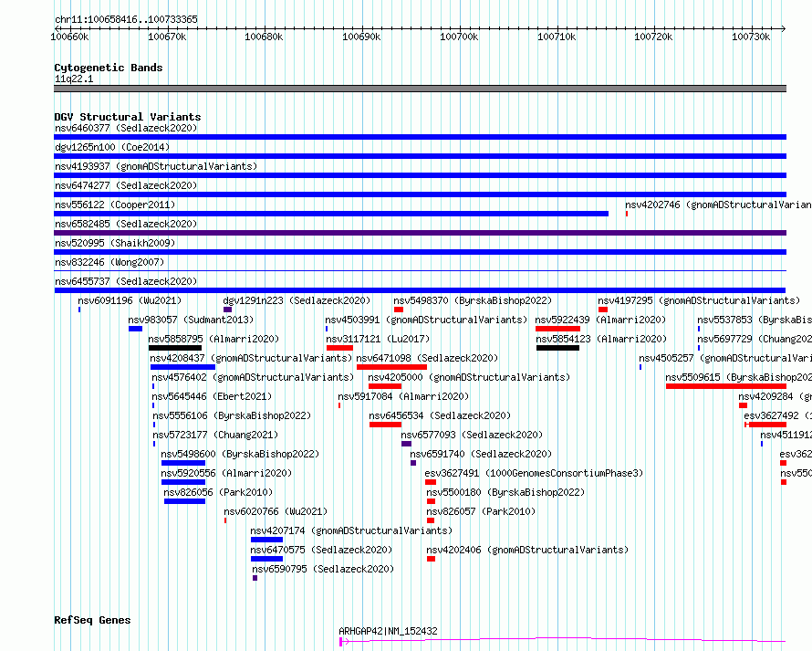Viewport: 812px width, 651px height.
Task: Click the blue nsv5498600 variant bar
Action: click(183, 463)
